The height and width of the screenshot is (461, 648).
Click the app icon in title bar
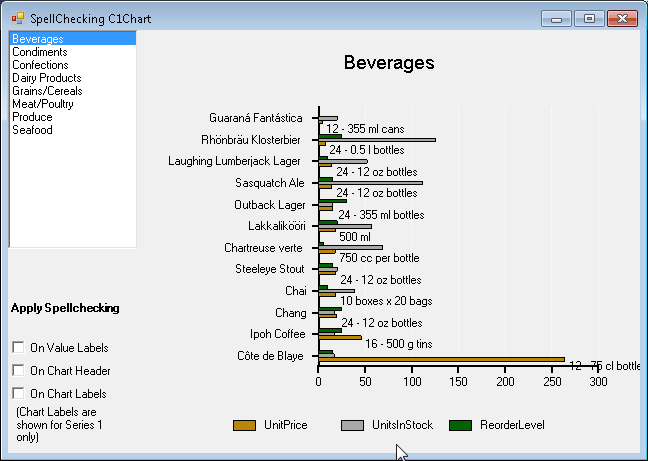pos(17,18)
